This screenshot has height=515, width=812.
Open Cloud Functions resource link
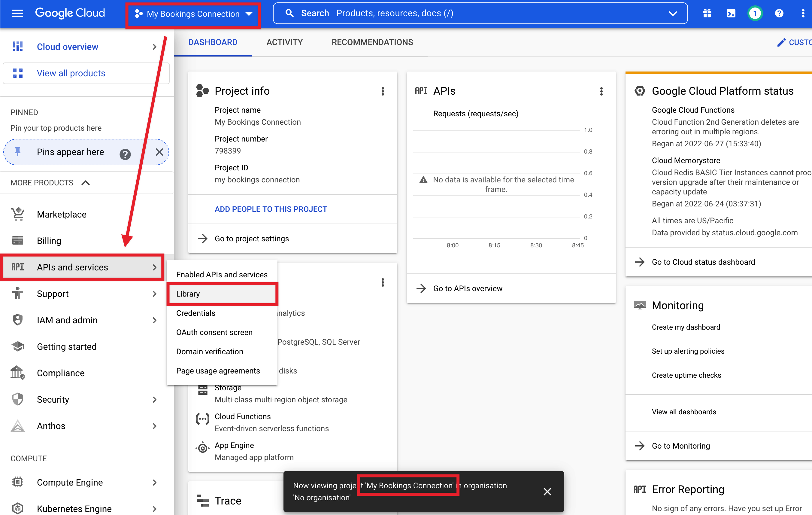point(242,416)
